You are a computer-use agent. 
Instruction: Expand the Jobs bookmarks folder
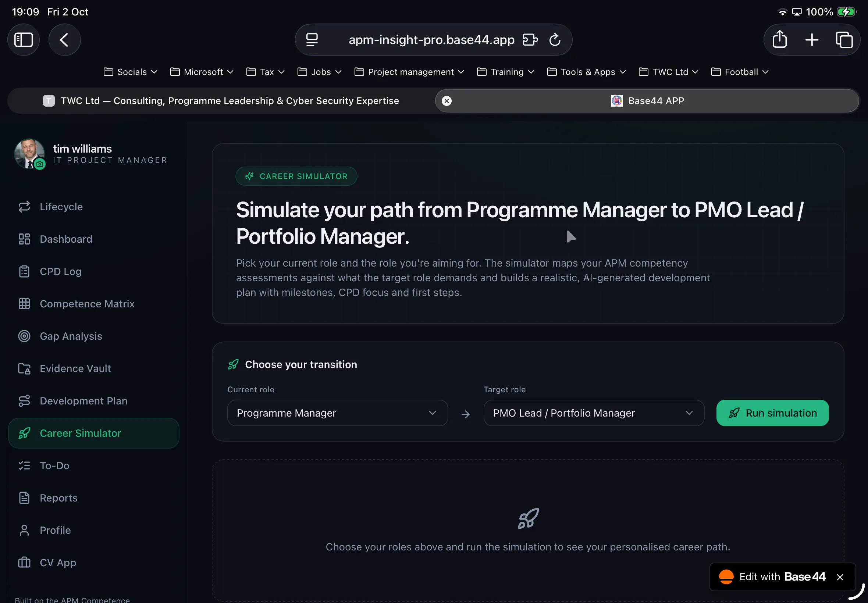[320, 72]
